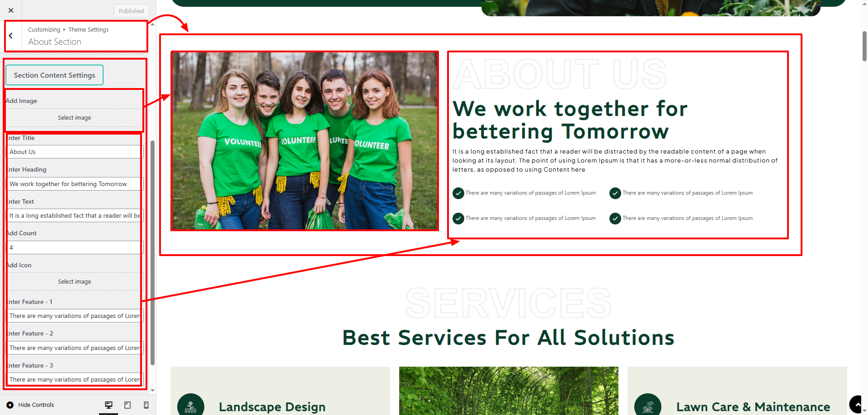Click the Hide Controls collapse arrow icon
This screenshot has height=415, width=868.
point(10,405)
